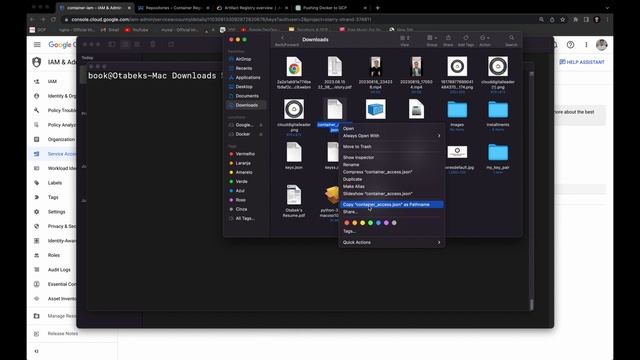The width and height of the screenshot is (640, 360).
Task: Choose Tags… in the context menu
Action: 391,231
